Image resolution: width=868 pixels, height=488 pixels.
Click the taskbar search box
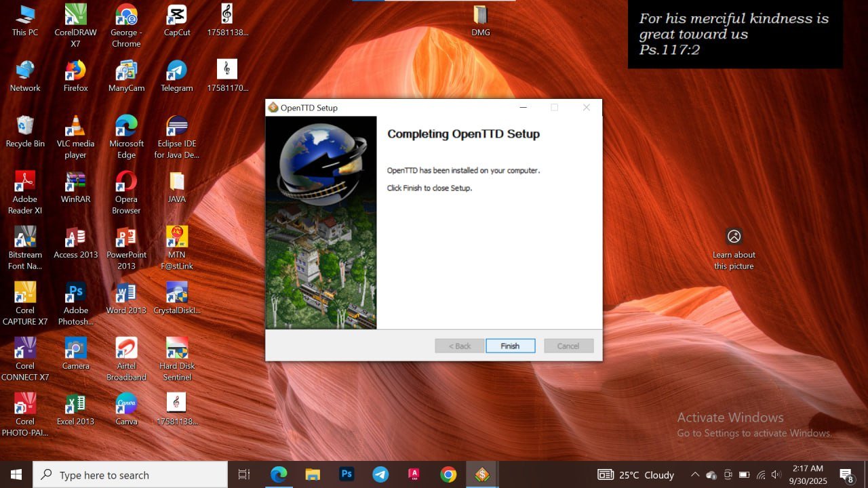tap(130, 474)
